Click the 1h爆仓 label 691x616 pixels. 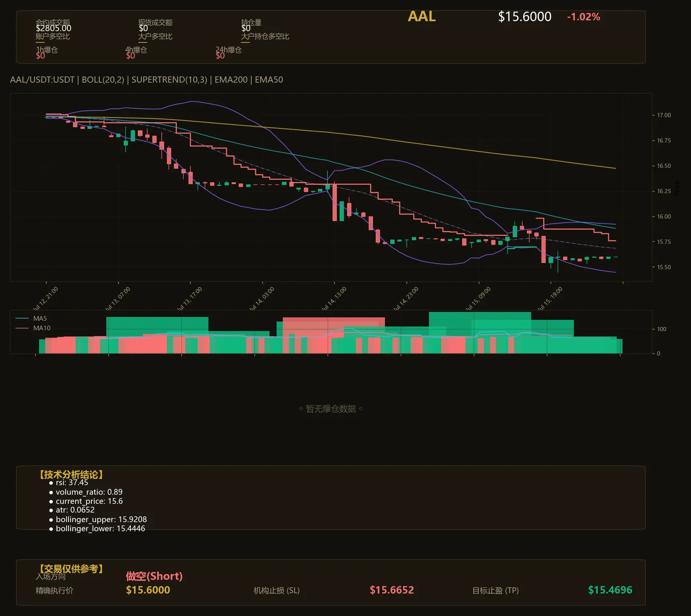47,50
